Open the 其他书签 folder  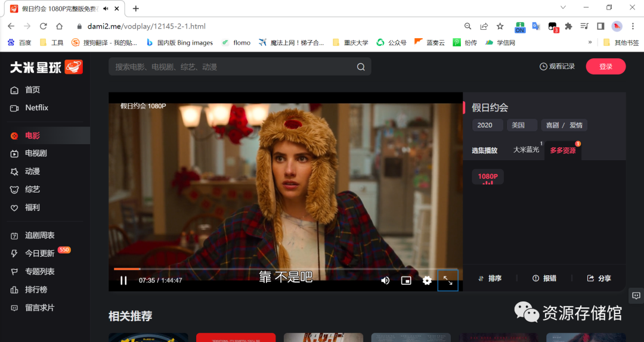pos(621,42)
